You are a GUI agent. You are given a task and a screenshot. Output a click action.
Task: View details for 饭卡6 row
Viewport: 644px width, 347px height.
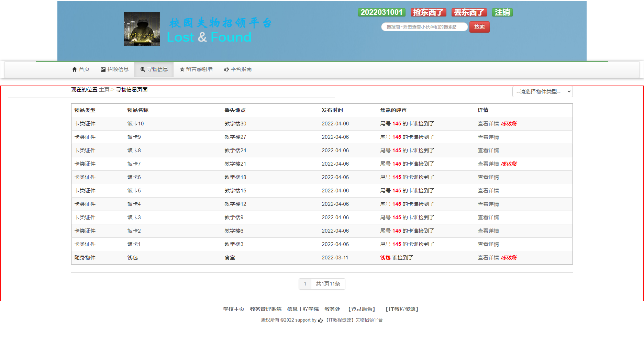coord(488,177)
